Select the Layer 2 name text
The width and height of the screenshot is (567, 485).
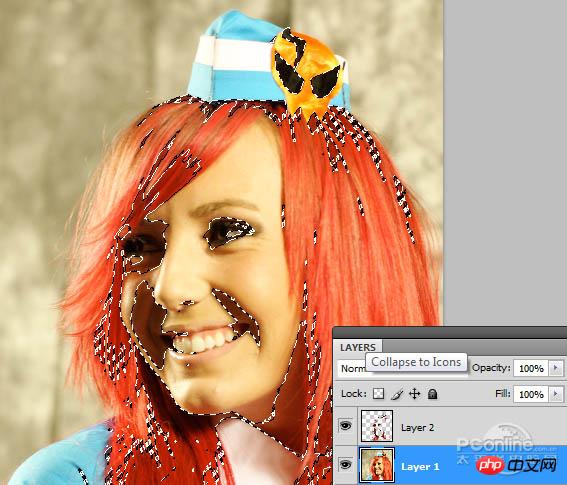click(x=417, y=427)
